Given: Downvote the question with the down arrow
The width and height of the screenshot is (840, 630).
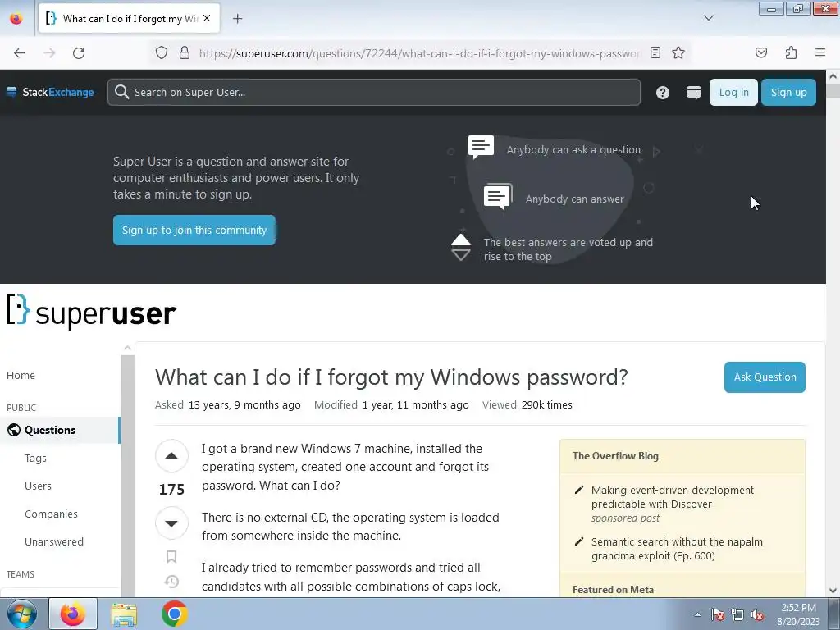Looking at the screenshot, I should [x=171, y=523].
